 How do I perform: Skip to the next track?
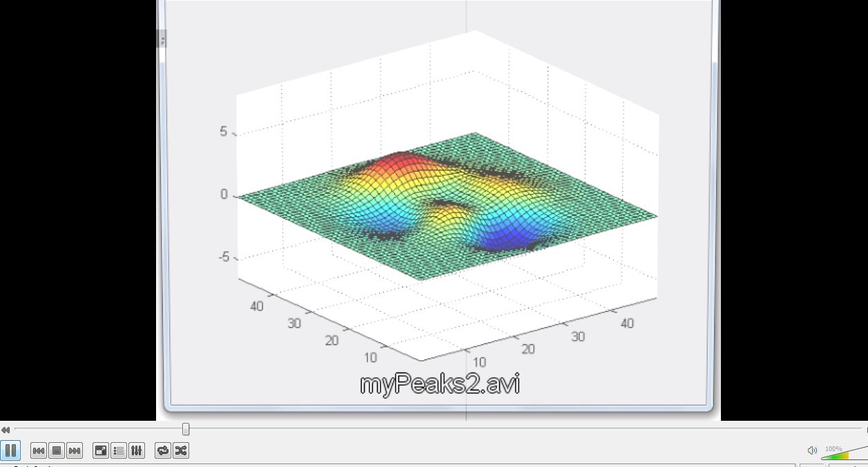[x=74, y=450]
